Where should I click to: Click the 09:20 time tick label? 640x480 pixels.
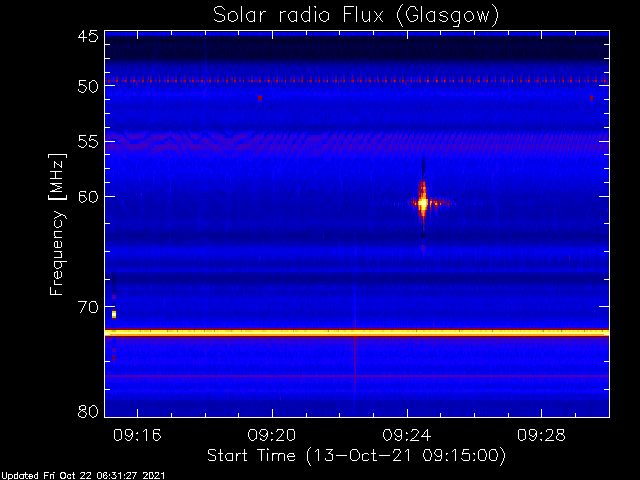(x=272, y=435)
